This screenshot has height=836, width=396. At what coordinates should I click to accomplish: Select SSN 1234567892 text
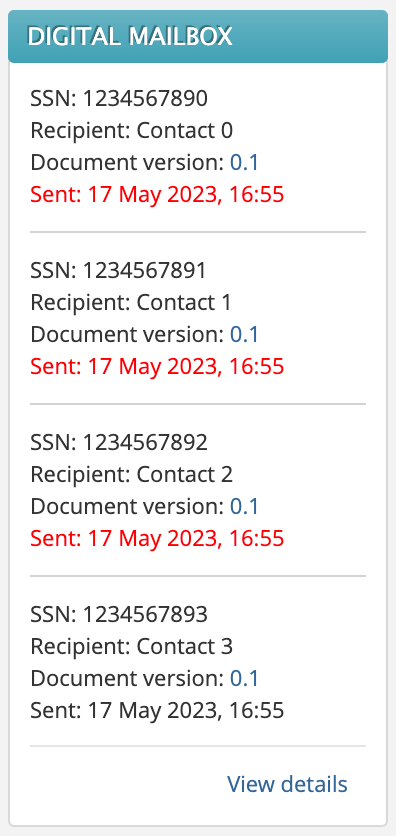coord(119,443)
